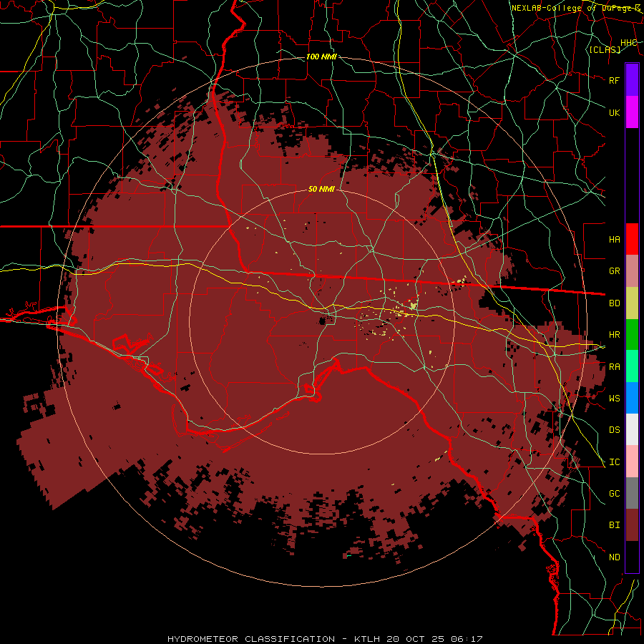Click the blue WS legend swatch

tap(632, 398)
